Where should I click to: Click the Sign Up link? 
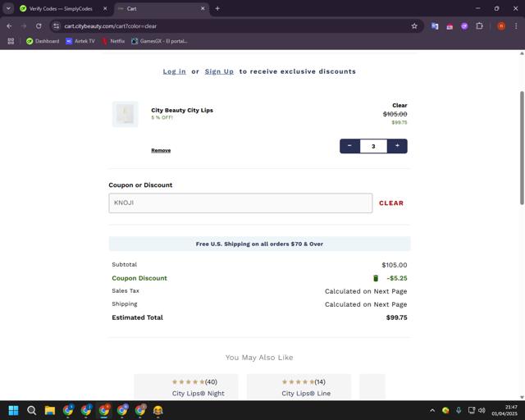219,71
